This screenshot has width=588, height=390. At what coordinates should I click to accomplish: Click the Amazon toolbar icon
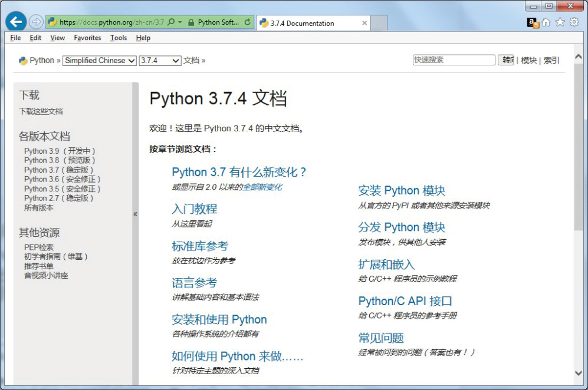point(533,22)
